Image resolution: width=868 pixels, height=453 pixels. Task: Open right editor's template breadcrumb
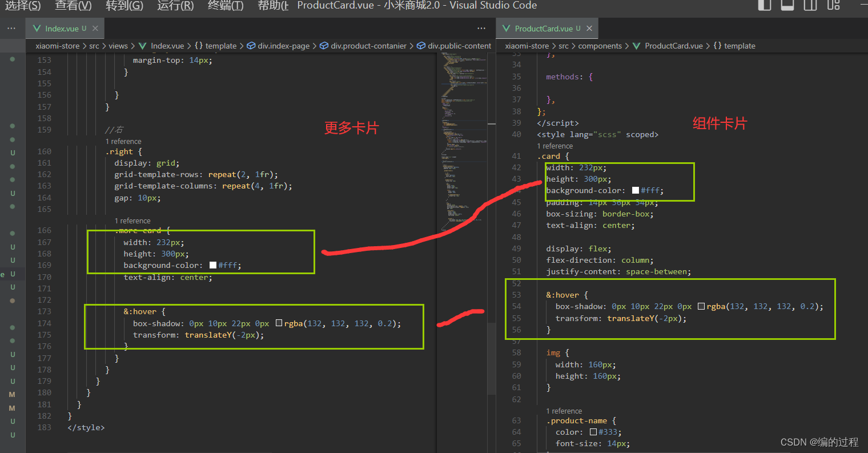734,46
